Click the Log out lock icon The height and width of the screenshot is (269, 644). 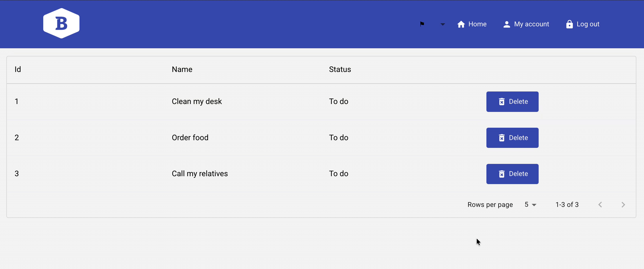569,24
